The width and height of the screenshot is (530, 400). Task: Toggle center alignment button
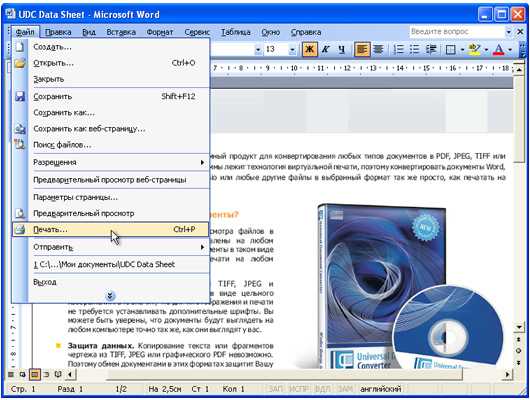(x=378, y=50)
